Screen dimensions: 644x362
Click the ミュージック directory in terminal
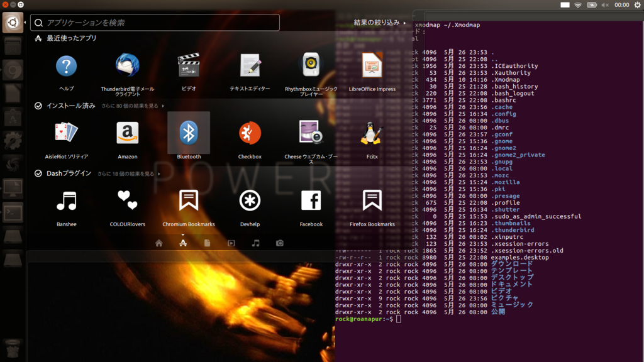pos(512,305)
